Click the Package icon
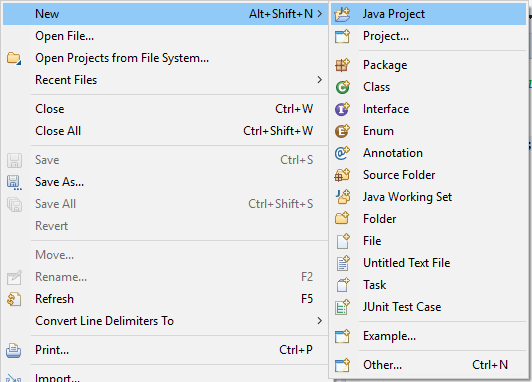Viewport: 532px width, 382px height. [x=342, y=65]
